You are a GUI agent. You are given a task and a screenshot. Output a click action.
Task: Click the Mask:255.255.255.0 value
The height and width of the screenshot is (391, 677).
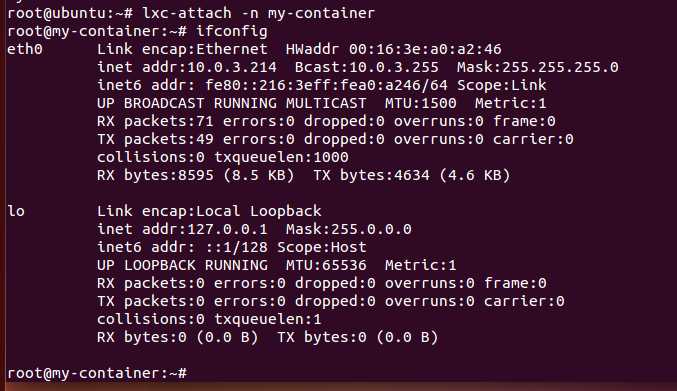click(x=538, y=67)
